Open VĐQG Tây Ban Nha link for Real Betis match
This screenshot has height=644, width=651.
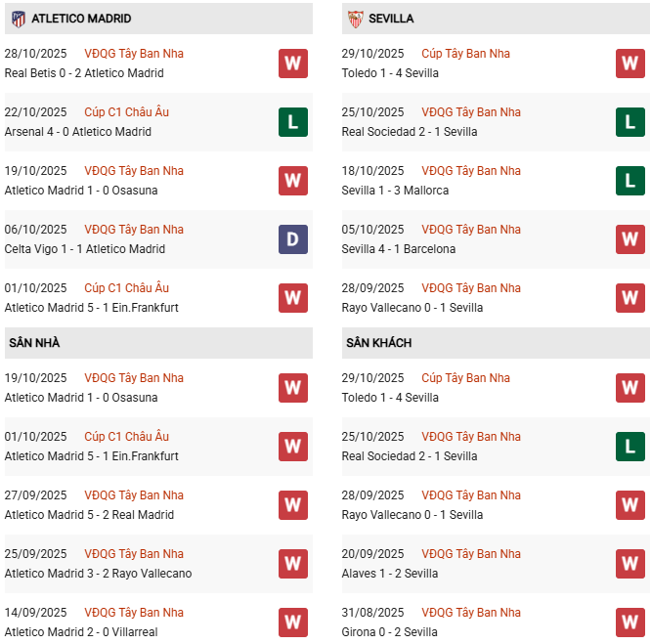(134, 54)
